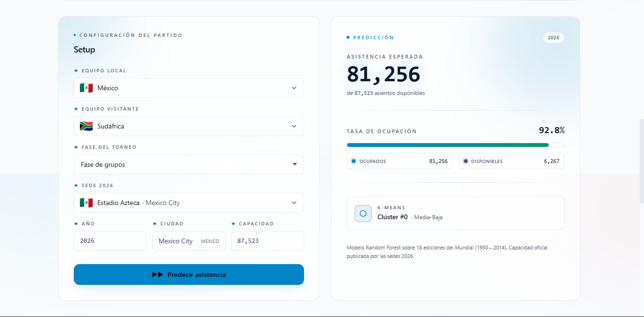The width and height of the screenshot is (644, 317).
Task: Open the Equipo Visitante dropdown showing Sudáfrica
Action: (x=189, y=126)
